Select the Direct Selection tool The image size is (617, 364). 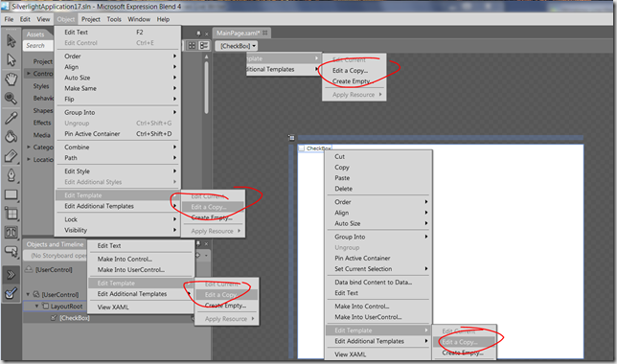tap(11, 59)
